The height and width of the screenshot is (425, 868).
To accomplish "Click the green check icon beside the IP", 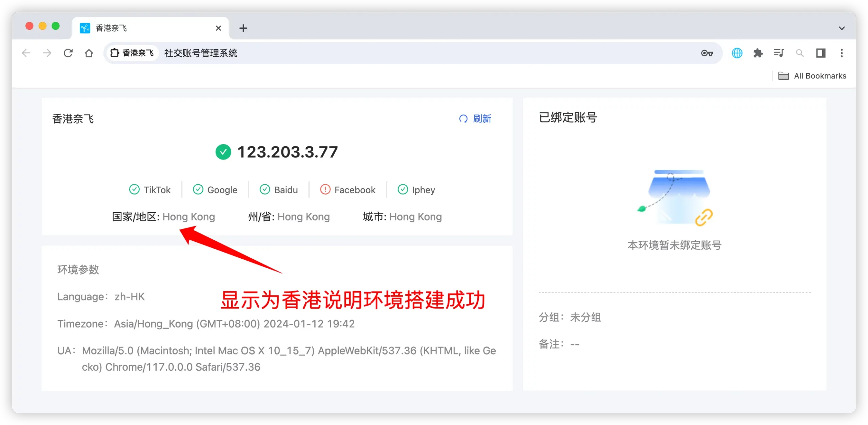I will 223,152.
